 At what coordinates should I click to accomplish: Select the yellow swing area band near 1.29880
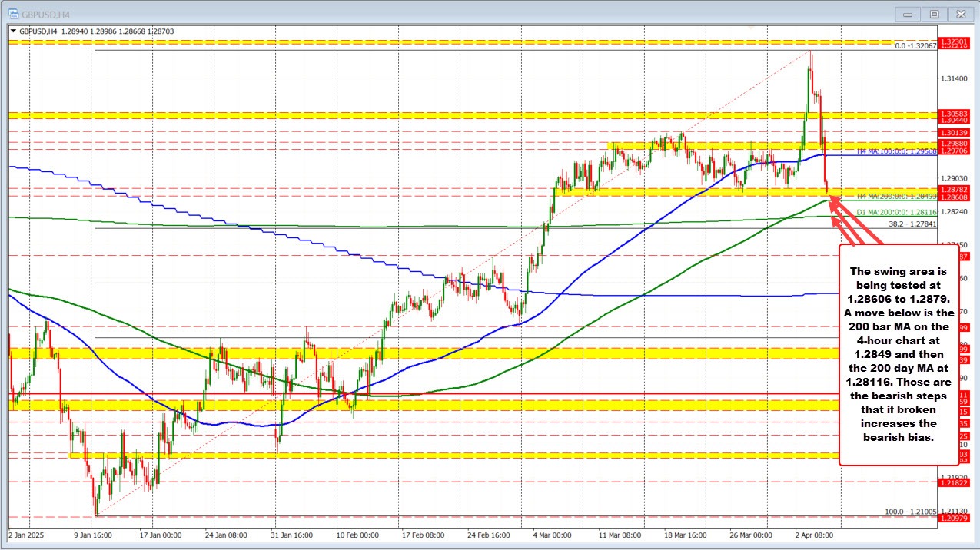(x=730, y=146)
